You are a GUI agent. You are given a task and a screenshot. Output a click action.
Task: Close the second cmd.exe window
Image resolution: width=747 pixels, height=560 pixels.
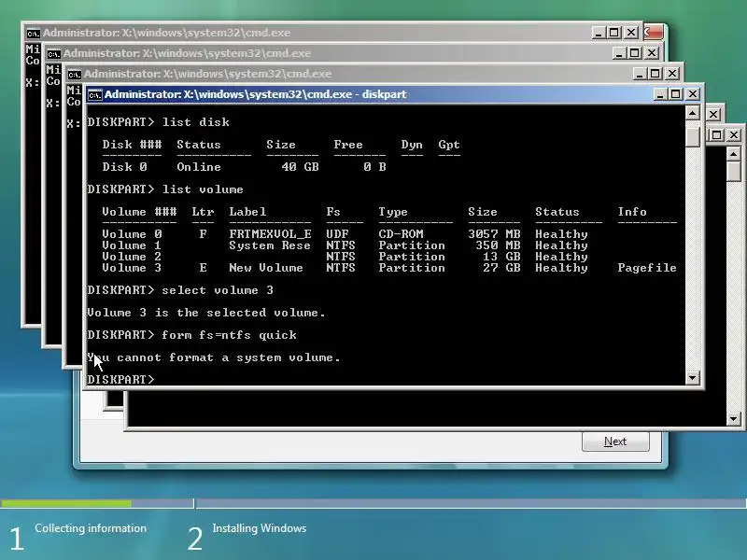point(652,53)
